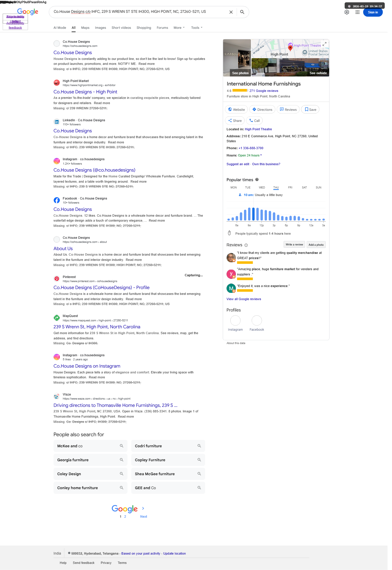Click the Popular times help icon
The width and height of the screenshot is (392, 570).
pos(257,180)
